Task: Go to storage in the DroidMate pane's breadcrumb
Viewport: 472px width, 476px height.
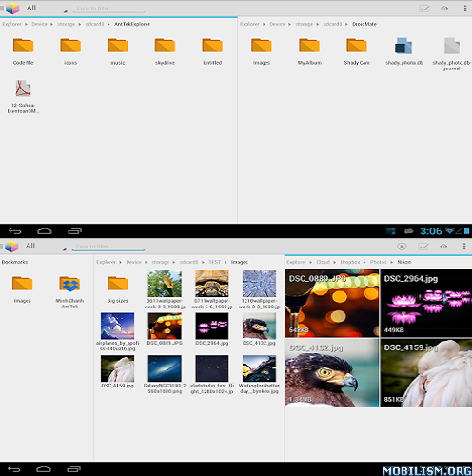Action: pyautogui.click(x=305, y=24)
